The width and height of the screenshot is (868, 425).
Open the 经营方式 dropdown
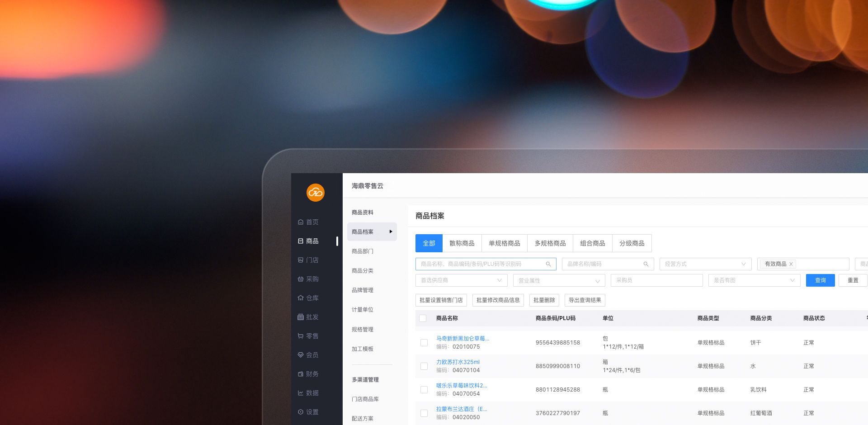tap(706, 264)
